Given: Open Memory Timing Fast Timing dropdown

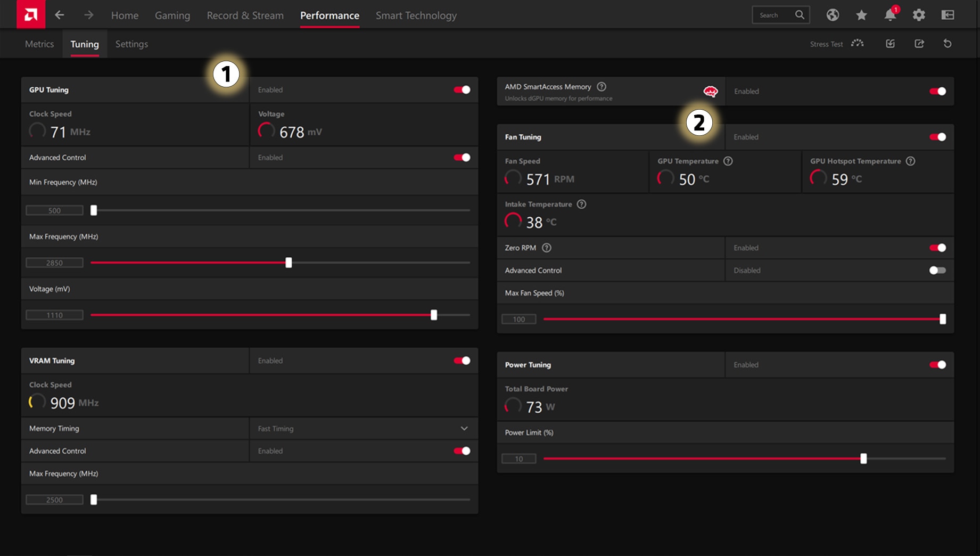Looking at the screenshot, I should pyautogui.click(x=364, y=428).
